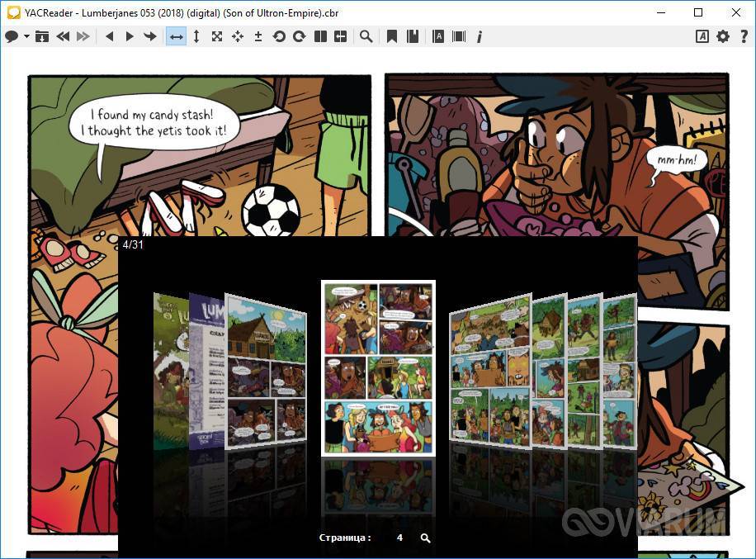Toggle fit-to-width mode
Screen dimensions: 756x559
coord(176,36)
